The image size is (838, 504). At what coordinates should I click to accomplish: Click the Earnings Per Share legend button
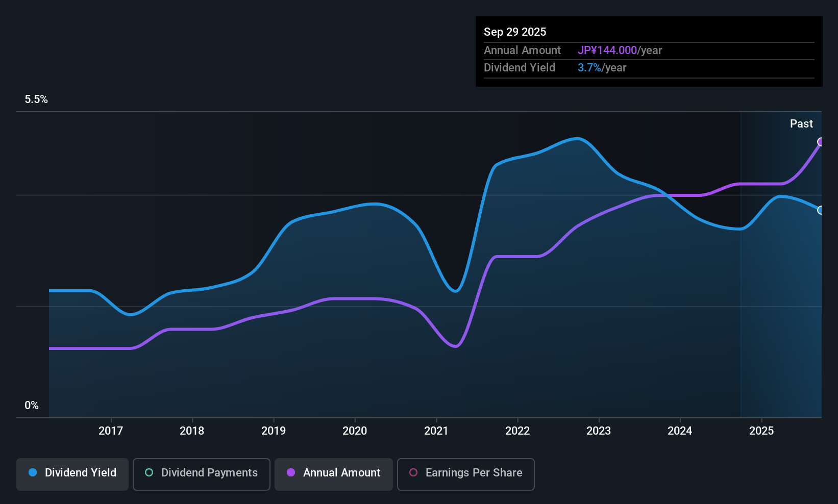465,473
